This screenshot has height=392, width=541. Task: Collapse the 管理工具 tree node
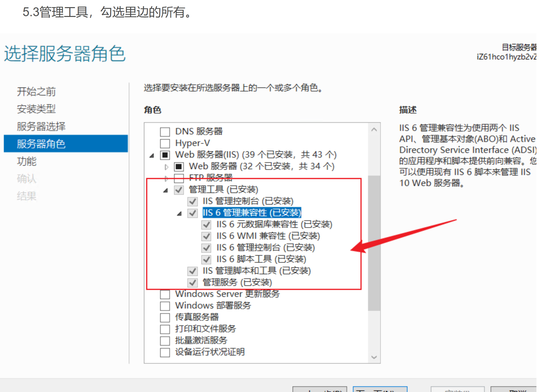coord(165,190)
